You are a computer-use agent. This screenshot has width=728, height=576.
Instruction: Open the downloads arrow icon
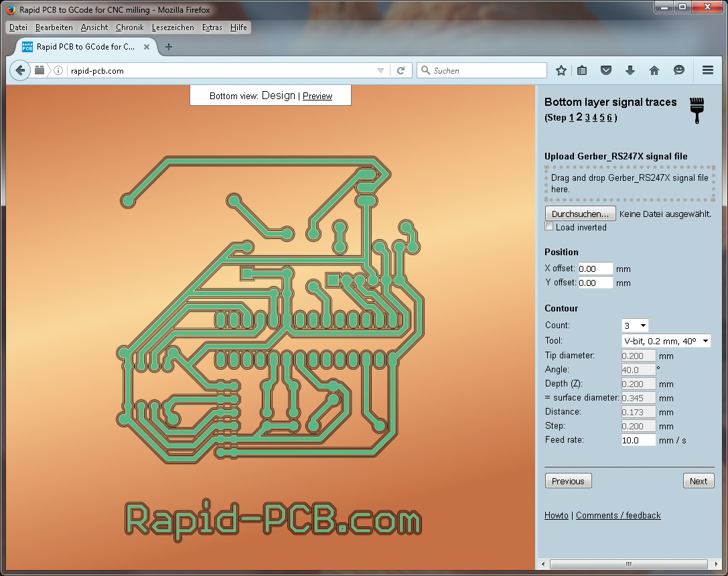(630, 70)
